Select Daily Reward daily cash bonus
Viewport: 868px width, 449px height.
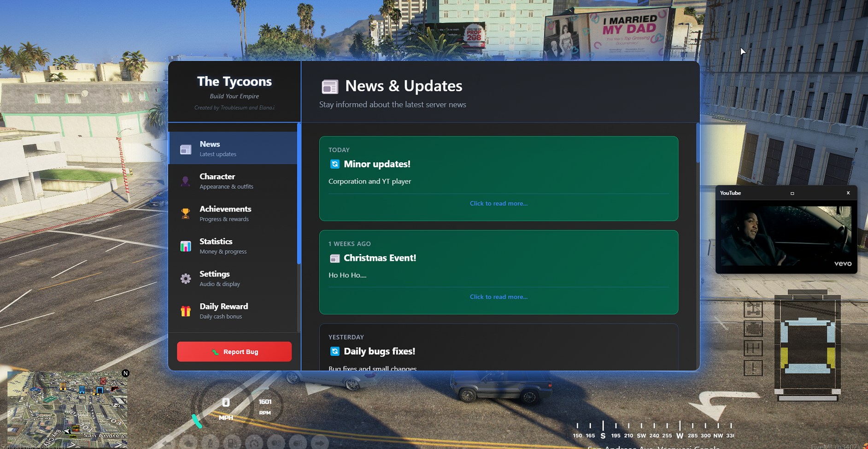pyautogui.click(x=233, y=311)
